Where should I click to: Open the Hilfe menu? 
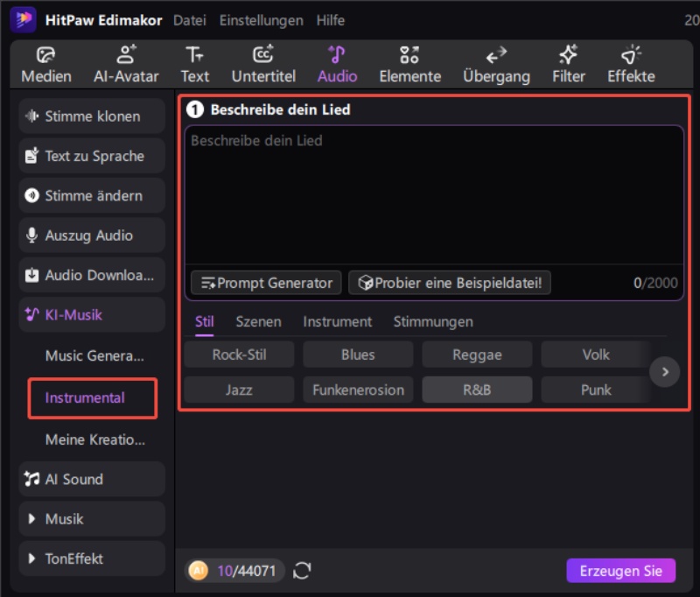[x=331, y=20]
